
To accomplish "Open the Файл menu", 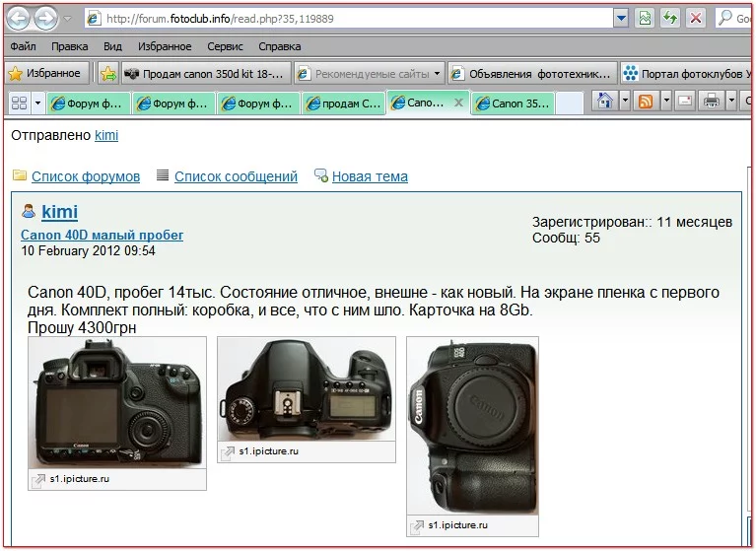I will [23, 46].
